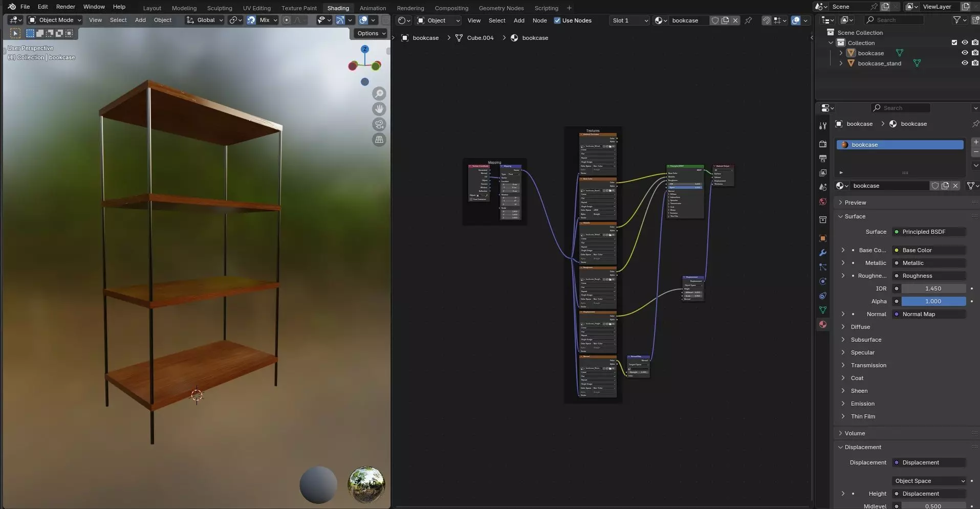This screenshot has width=980, height=509.
Task: Open the Node menu in node editor
Action: pos(539,20)
